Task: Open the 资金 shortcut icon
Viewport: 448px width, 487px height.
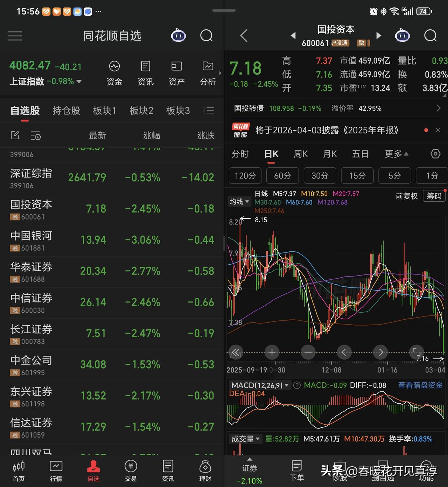Action: point(114,74)
